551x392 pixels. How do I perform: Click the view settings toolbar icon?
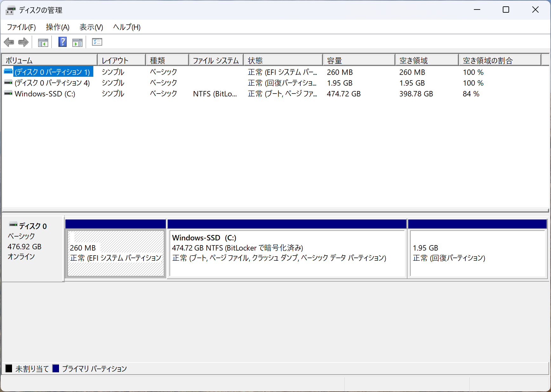[97, 42]
